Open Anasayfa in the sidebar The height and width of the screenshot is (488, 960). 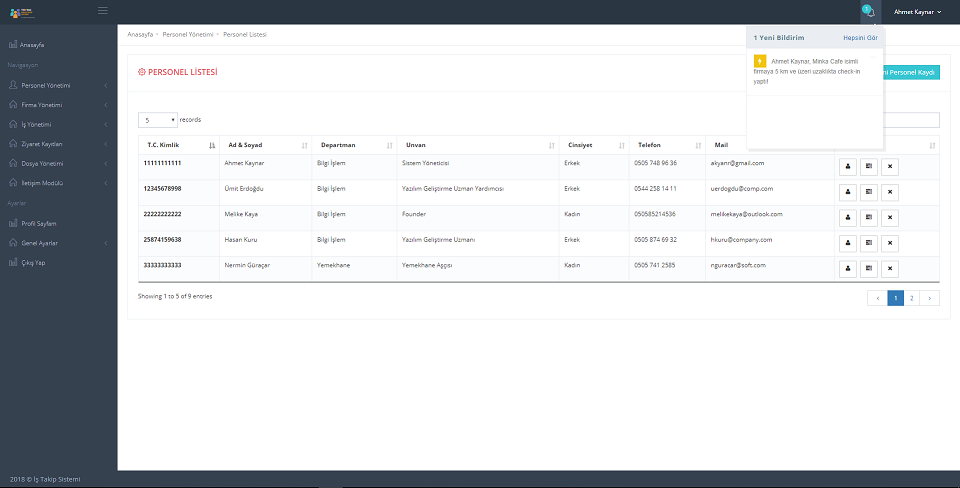pos(58,45)
